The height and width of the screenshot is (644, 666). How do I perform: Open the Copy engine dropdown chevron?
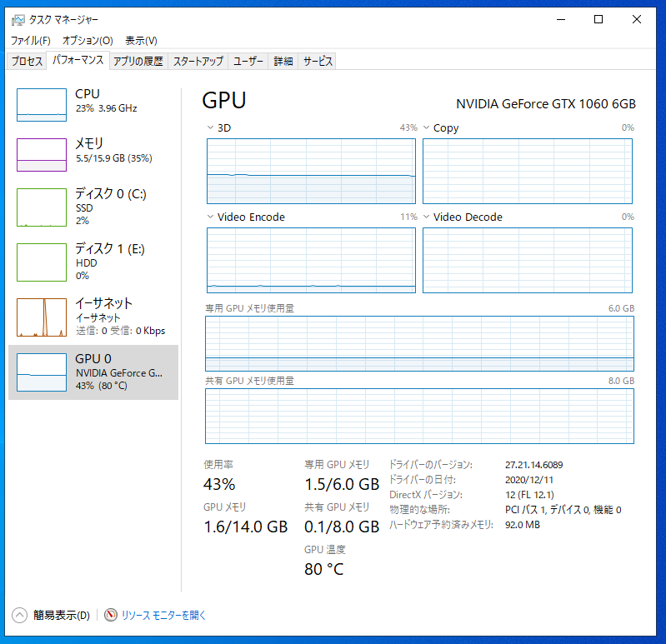pyautogui.click(x=427, y=127)
